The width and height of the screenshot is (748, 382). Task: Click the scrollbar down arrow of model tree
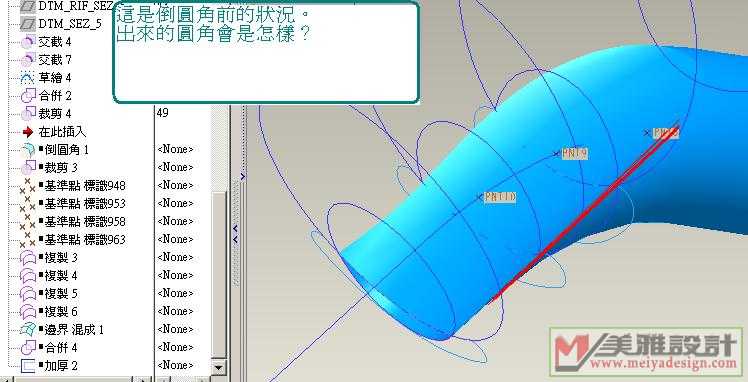pyautogui.click(x=218, y=367)
